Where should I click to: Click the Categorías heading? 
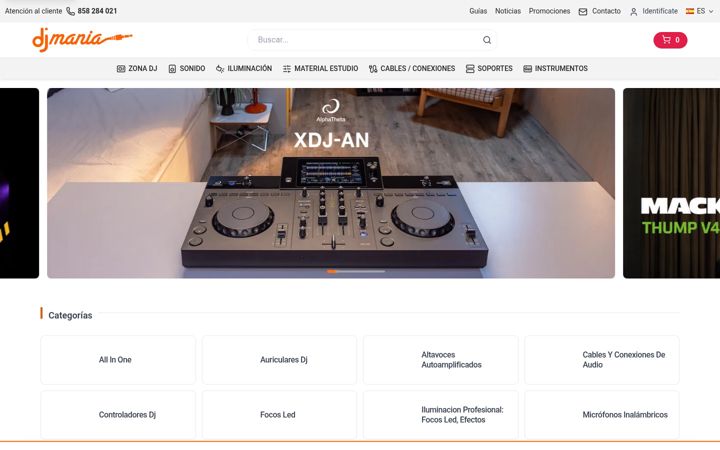point(70,315)
